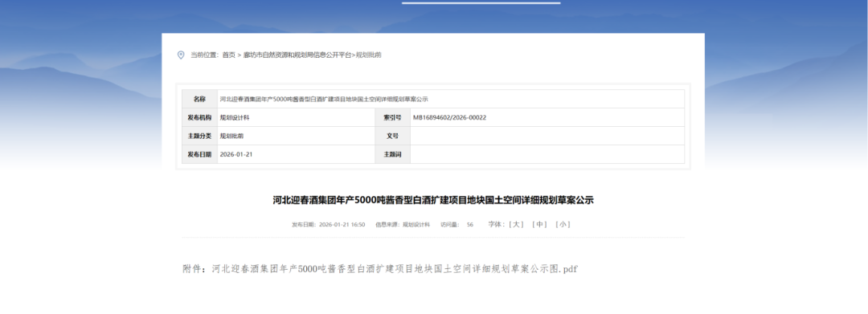
Task: Click the 名称 header cell
Action: point(199,100)
